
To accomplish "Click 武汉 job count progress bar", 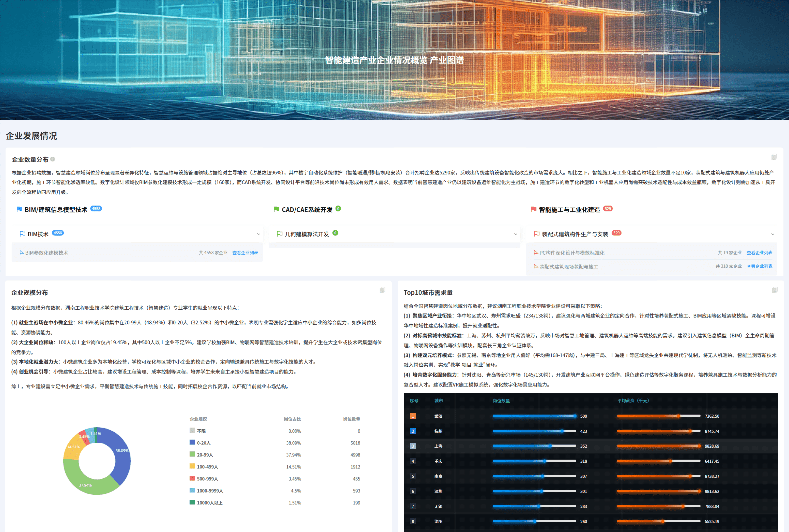I will pyautogui.click(x=534, y=416).
